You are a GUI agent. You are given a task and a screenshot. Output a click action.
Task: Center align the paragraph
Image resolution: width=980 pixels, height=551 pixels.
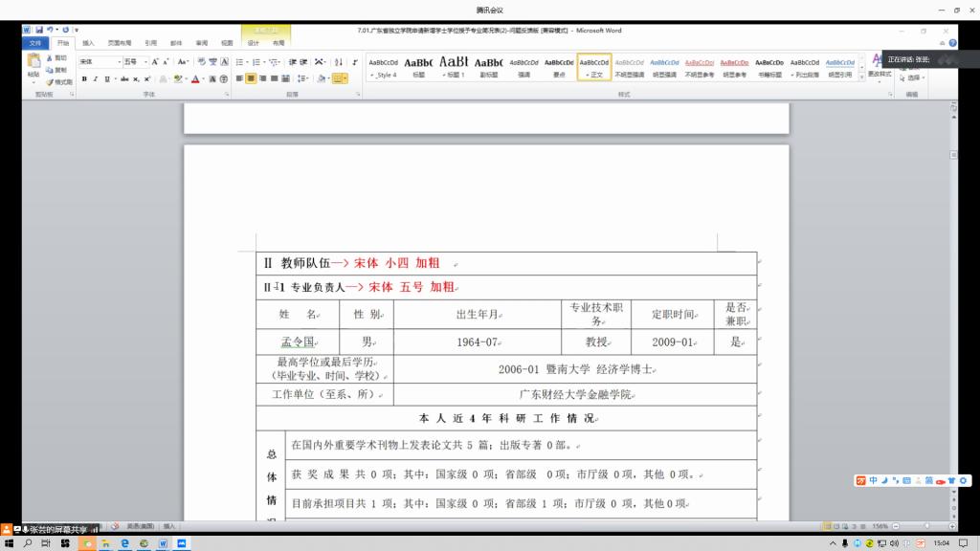tap(251, 78)
